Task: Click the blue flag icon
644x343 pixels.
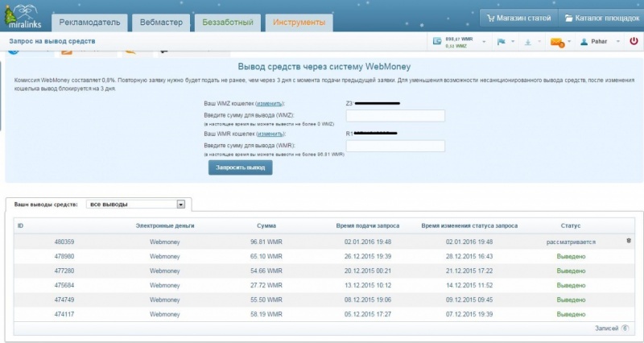Action: 501,42
